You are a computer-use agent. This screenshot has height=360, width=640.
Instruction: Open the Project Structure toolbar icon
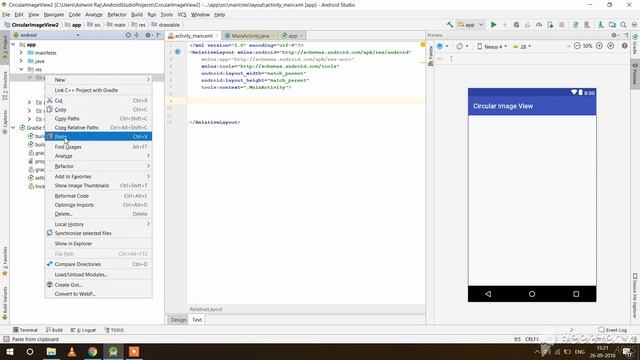[612, 24]
